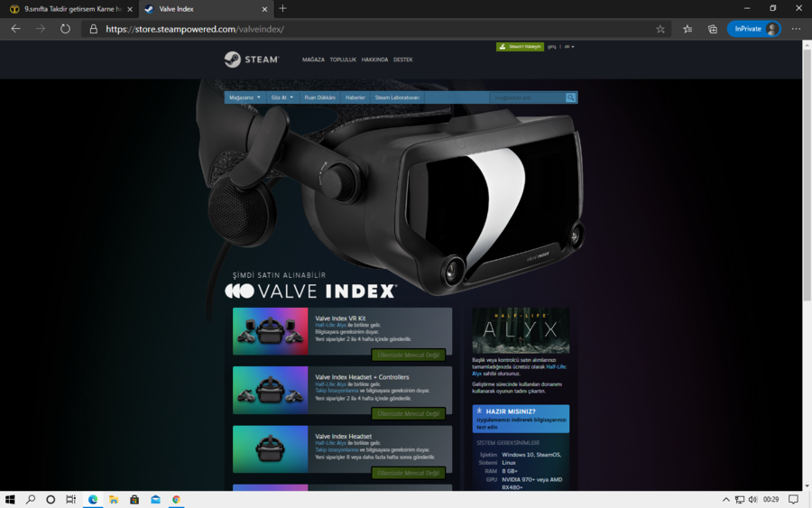Open the browser Settings and more menu
The width and height of the screenshot is (812, 508).
tap(796, 29)
